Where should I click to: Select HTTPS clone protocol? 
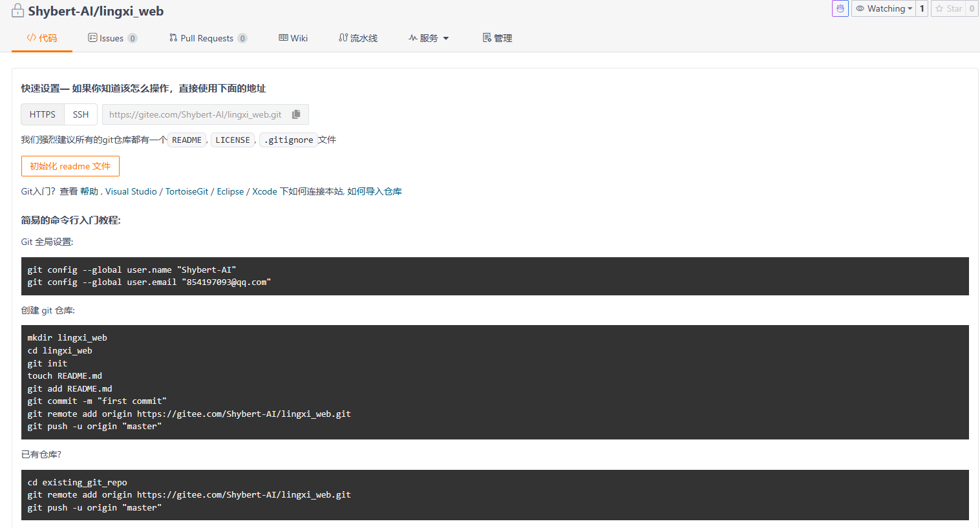tap(43, 114)
